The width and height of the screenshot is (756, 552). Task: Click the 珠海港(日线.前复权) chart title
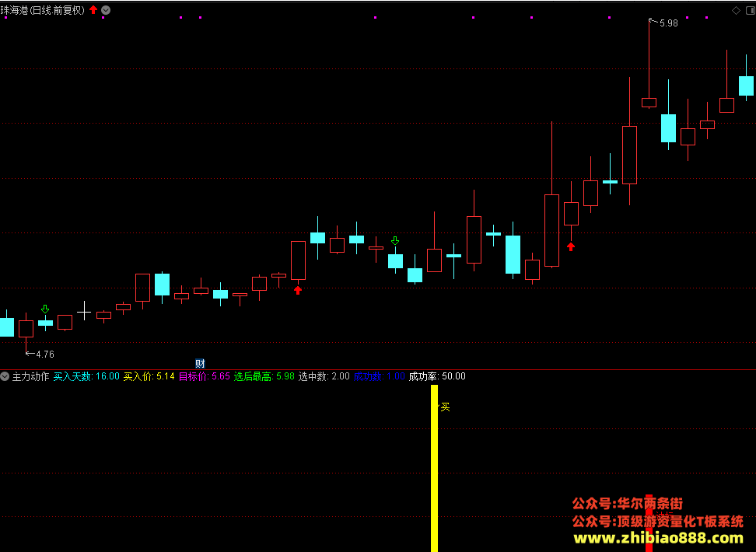[x=43, y=10]
